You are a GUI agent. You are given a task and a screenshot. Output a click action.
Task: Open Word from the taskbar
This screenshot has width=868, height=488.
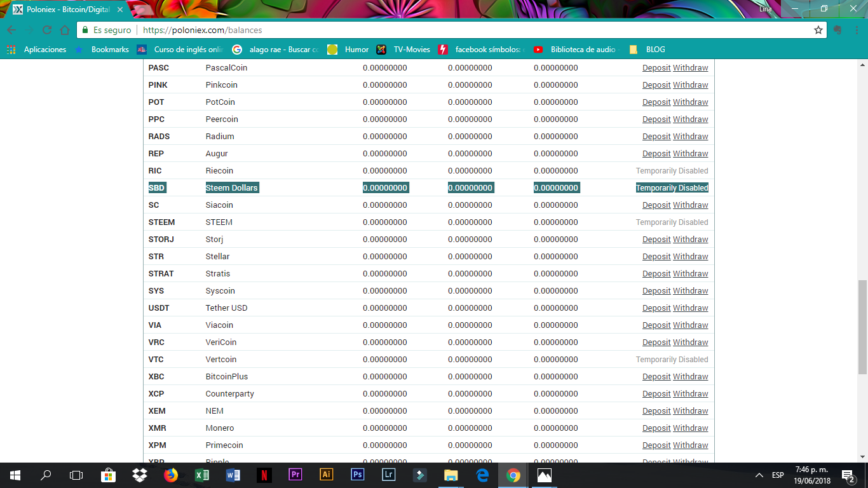pos(233,475)
